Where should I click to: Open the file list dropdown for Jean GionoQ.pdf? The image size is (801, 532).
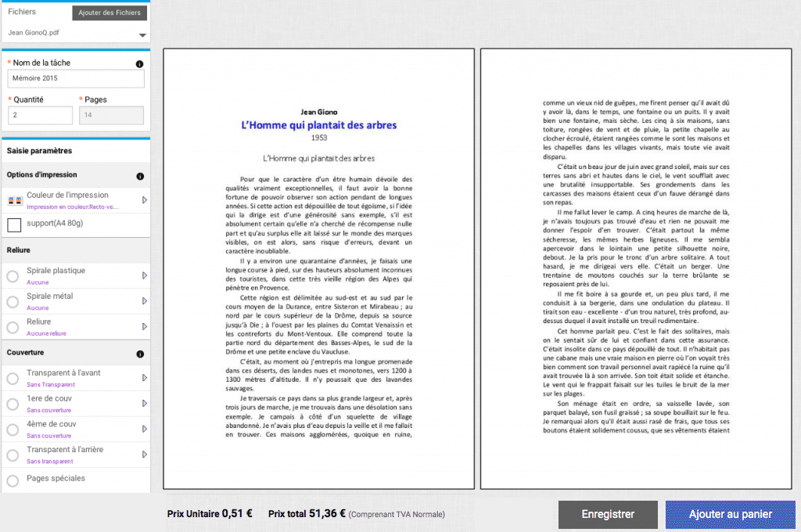coord(142,35)
